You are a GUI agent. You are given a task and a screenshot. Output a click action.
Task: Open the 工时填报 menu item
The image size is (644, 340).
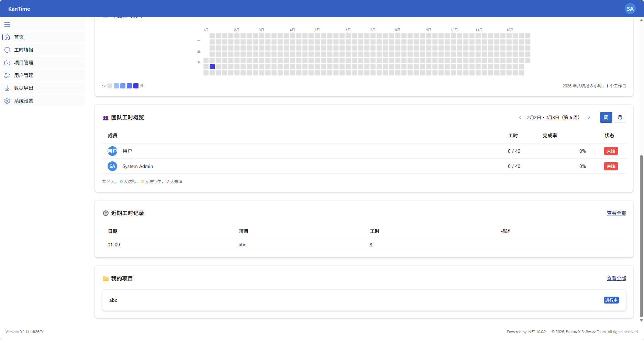click(24, 50)
